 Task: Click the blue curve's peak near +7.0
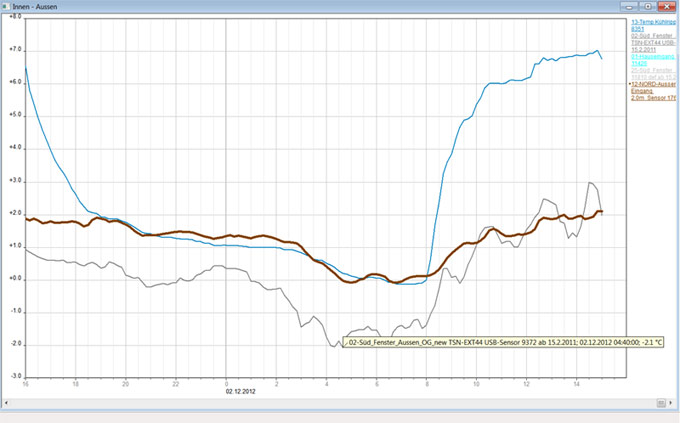597,51
